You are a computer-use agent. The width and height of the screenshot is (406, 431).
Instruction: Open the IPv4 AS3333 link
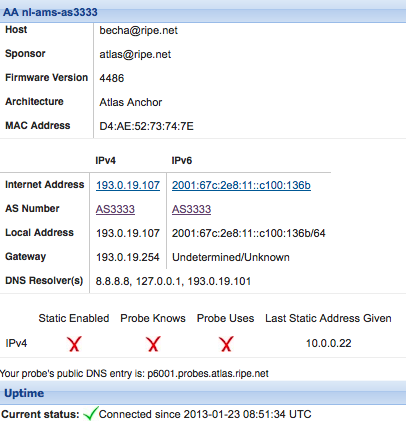point(115,209)
